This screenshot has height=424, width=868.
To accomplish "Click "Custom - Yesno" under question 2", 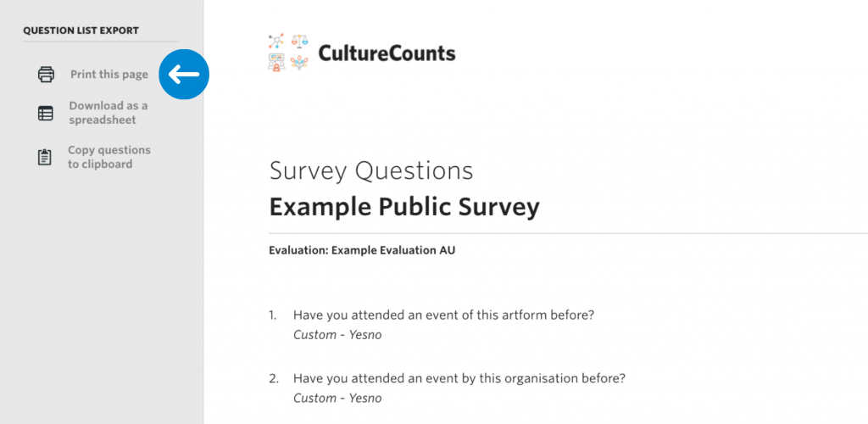I will pyautogui.click(x=337, y=398).
